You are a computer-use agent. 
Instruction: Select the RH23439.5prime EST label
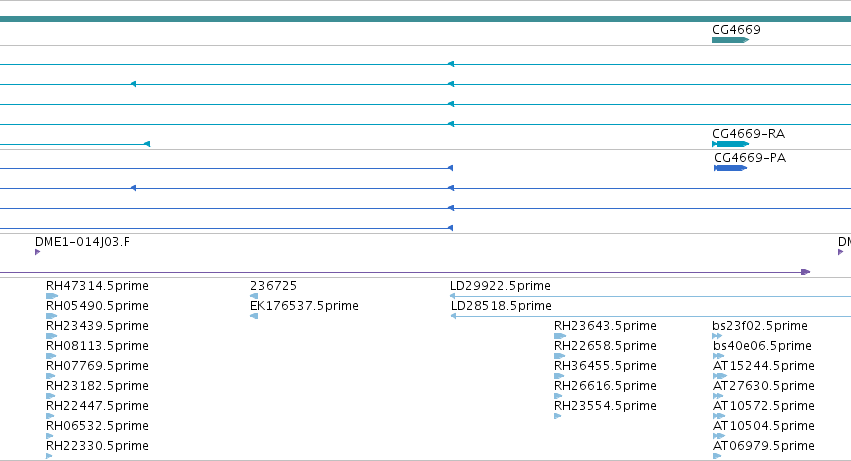tap(97, 326)
